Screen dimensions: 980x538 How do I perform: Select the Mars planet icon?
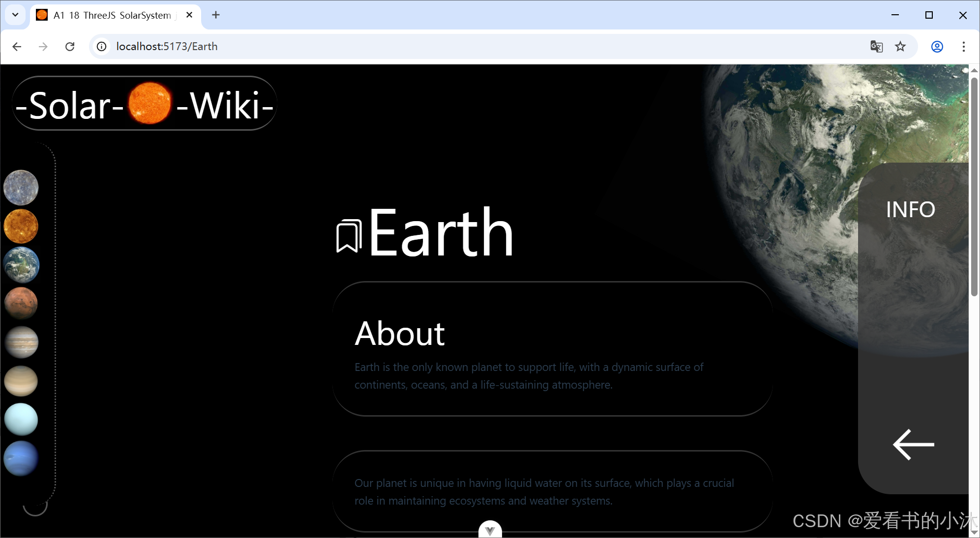[21, 303]
